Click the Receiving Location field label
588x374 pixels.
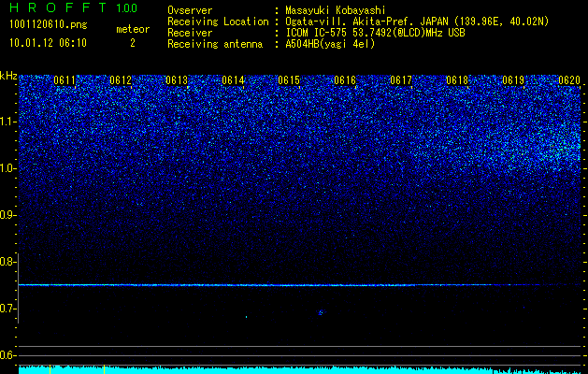point(218,22)
